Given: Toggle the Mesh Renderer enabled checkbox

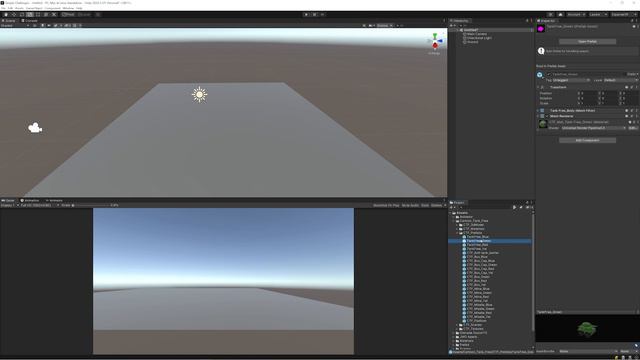Looking at the screenshot, I should 547,116.
